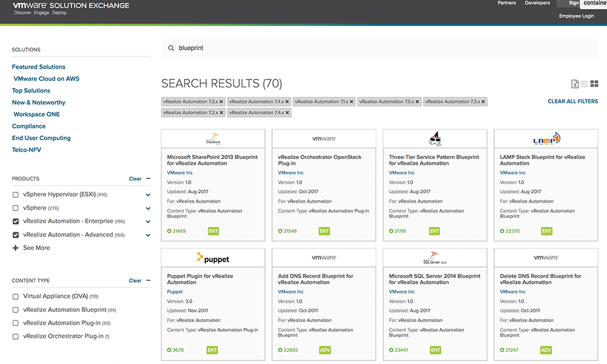Open the SharePoint logo thumbnail
Screen dimensions: 607x364
213,138
